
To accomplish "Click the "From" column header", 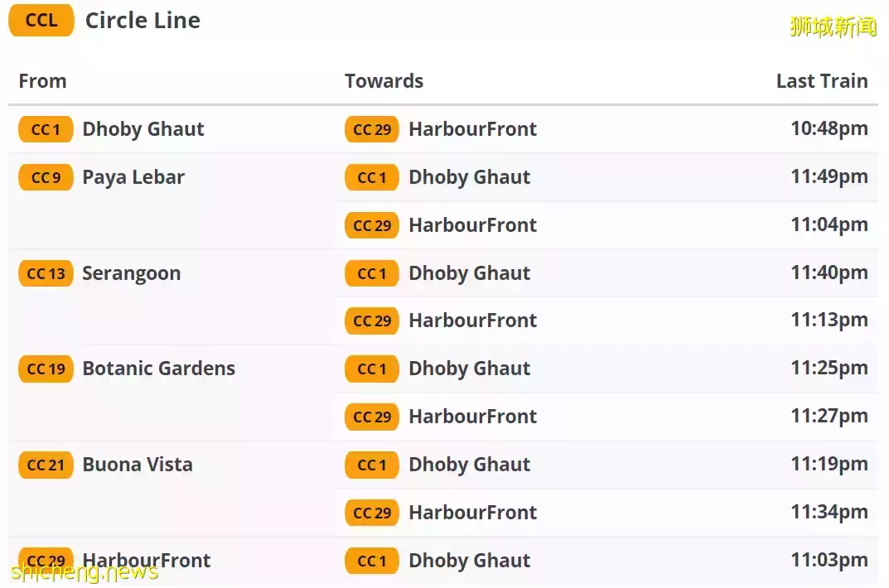I will pyautogui.click(x=42, y=81).
